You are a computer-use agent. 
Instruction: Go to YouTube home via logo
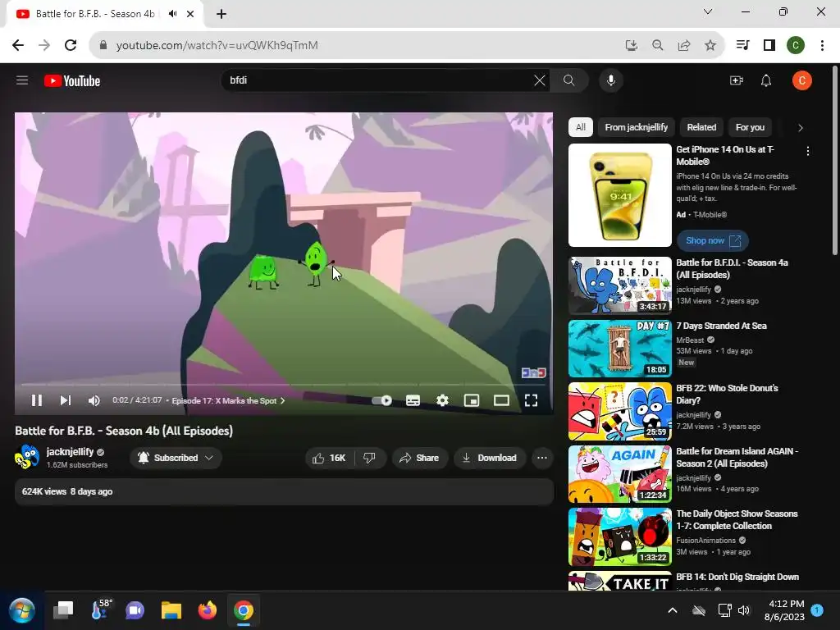72,81
